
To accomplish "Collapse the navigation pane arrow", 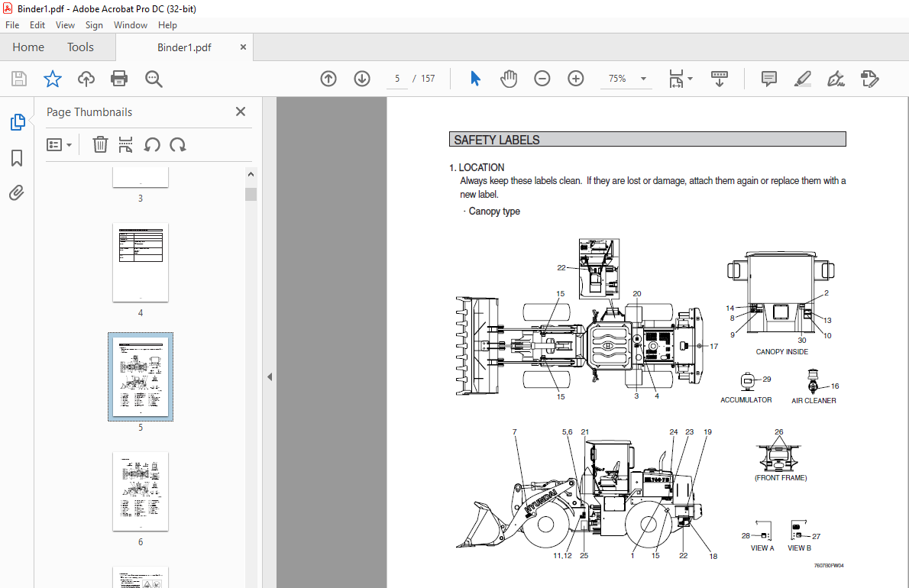I will (x=270, y=376).
